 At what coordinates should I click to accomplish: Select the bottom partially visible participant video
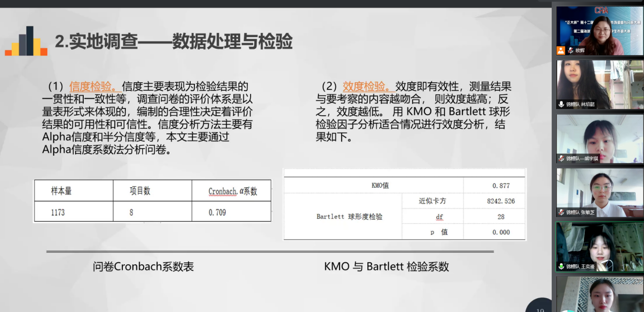tap(600, 294)
